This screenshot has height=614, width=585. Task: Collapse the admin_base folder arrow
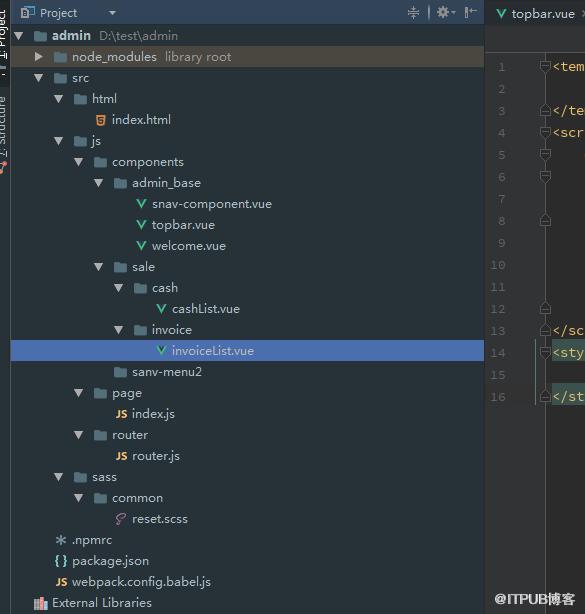pyautogui.click(x=98, y=183)
